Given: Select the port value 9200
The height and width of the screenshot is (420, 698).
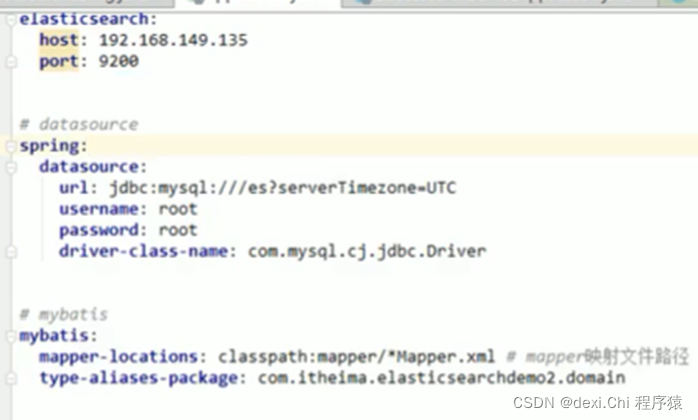Looking at the screenshot, I should tap(119, 61).
